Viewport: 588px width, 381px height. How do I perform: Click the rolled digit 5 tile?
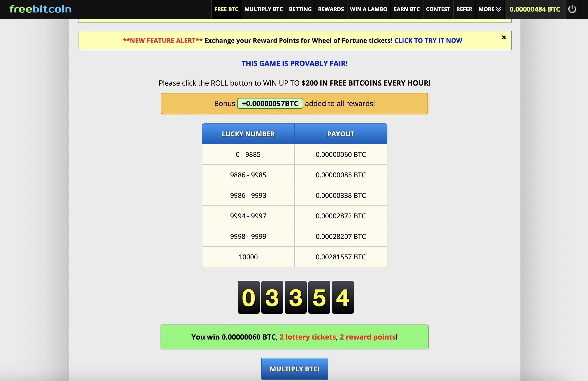click(x=319, y=297)
